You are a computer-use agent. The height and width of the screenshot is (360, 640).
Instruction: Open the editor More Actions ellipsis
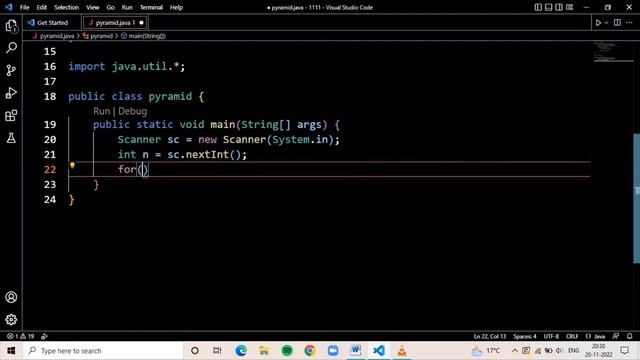(629, 23)
